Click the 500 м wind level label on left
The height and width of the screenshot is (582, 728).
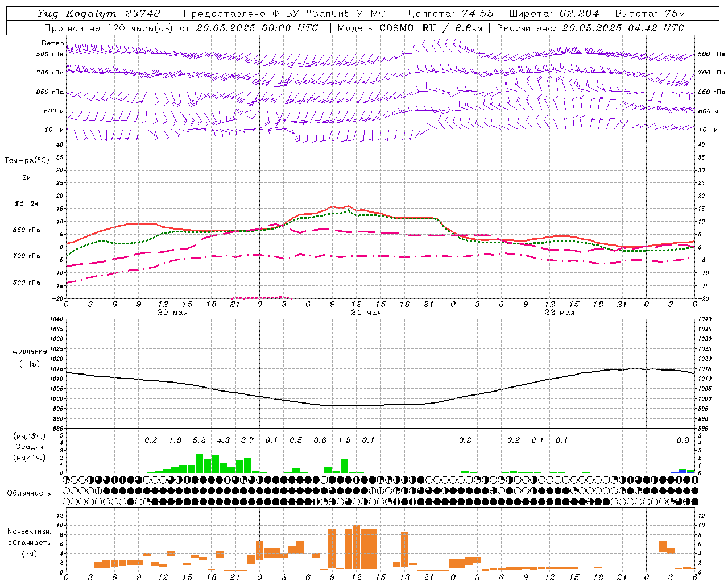[x=54, y=111]
